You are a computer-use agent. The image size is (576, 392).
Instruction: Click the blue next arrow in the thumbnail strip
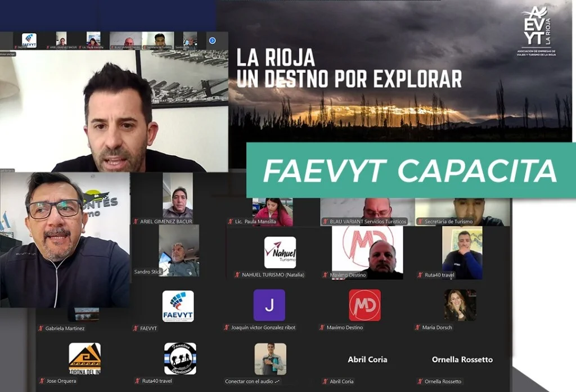click(212, 40)
